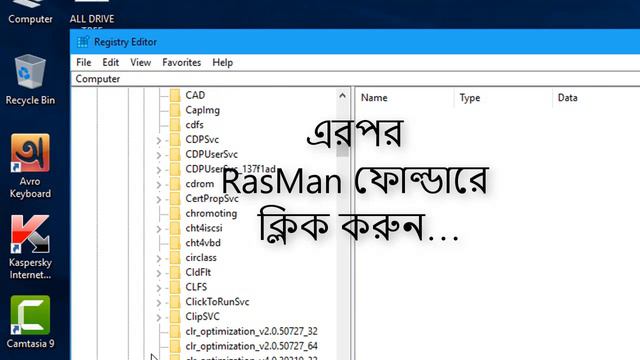Expand the CDPUserSvc_137f1ad key
Screen dimensions: 640x360
click(x=159, y=169)
